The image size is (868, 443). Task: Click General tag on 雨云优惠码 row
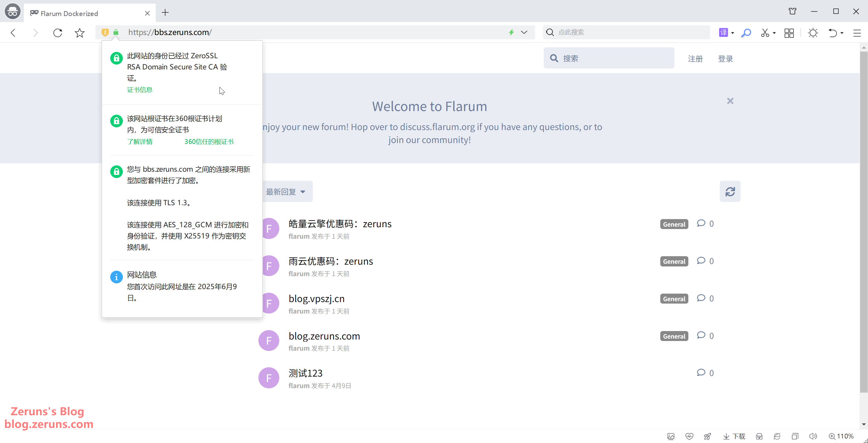pyautogui.click(x=674, y=262)
